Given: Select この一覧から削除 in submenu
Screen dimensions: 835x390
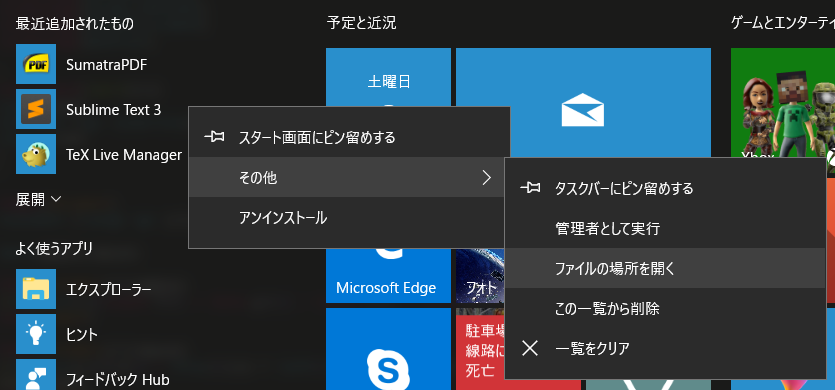Looking at the screenshot, I should (665, 308).
